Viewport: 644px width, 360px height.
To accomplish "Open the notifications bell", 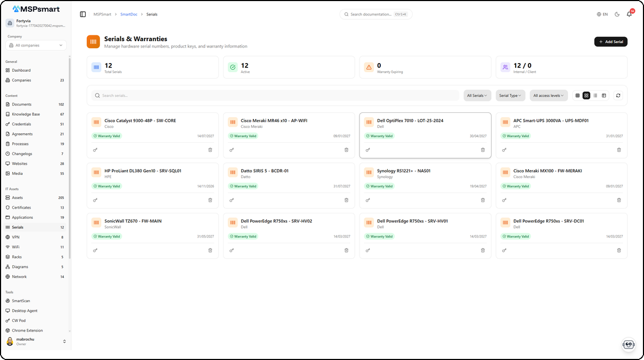I will pos(629,14).
